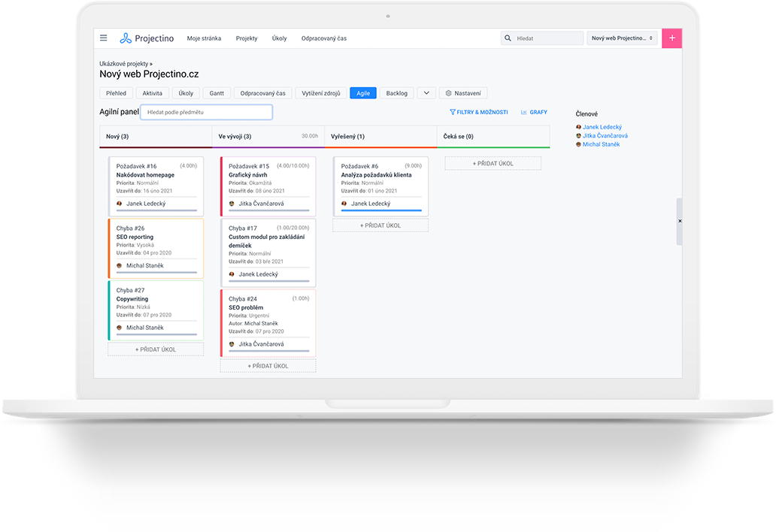The image size is (776, 532).
Task: Add task in Ve vývoji column
Action: 268,366
